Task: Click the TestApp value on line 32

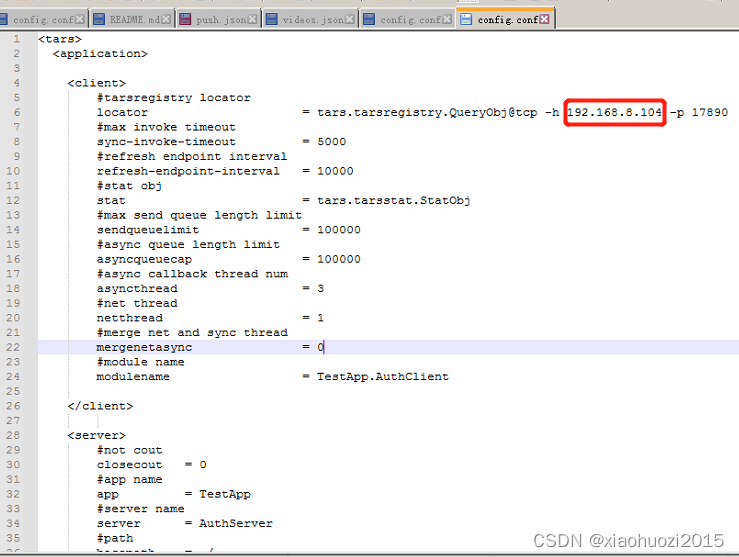Action: point(225,494)
